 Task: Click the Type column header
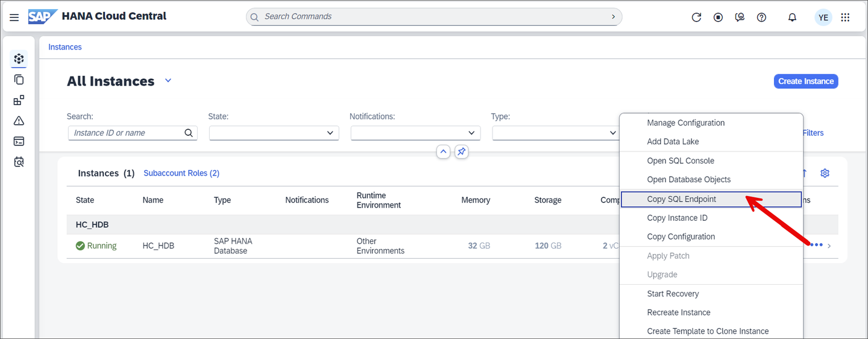[222, 200]
